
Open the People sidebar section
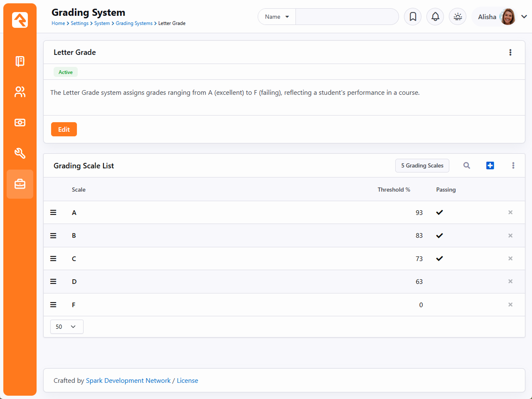tap(20, 92)
